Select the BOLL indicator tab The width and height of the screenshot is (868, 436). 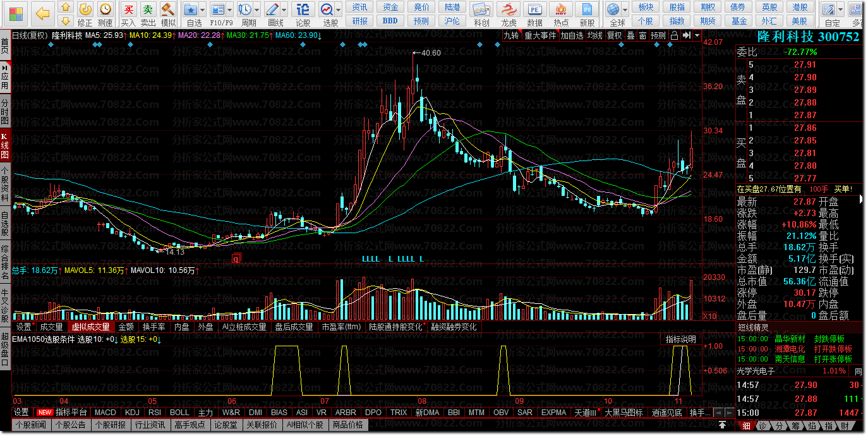179,412
